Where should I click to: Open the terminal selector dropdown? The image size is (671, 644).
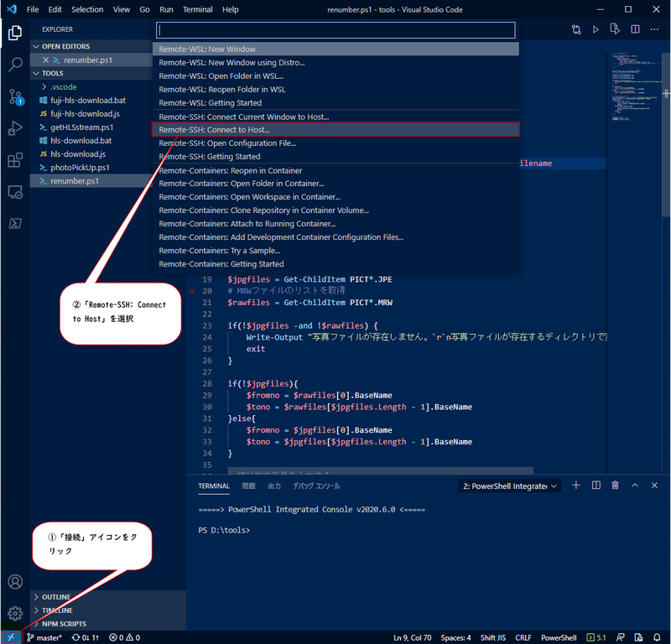pos(510,486)
